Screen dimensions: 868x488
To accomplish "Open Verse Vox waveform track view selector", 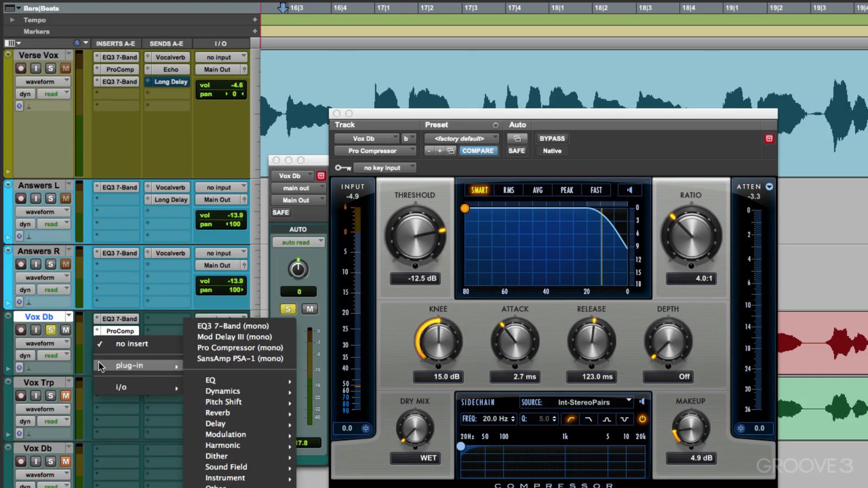I will (43, 81).
